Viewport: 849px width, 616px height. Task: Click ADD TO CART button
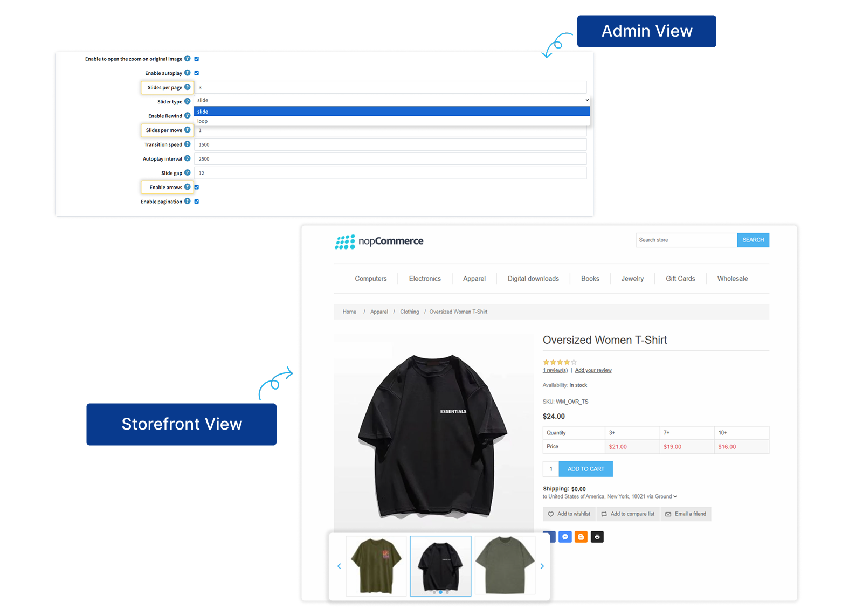(x=586, y=469)
